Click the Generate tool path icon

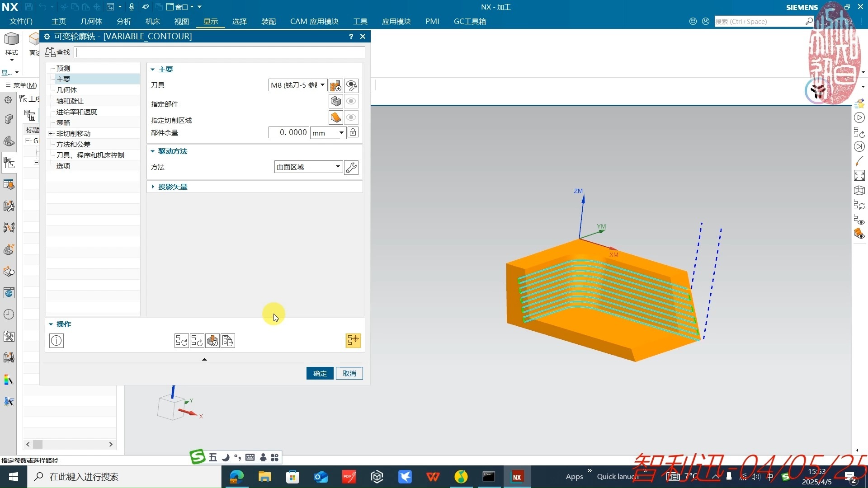tap(181, 341)
